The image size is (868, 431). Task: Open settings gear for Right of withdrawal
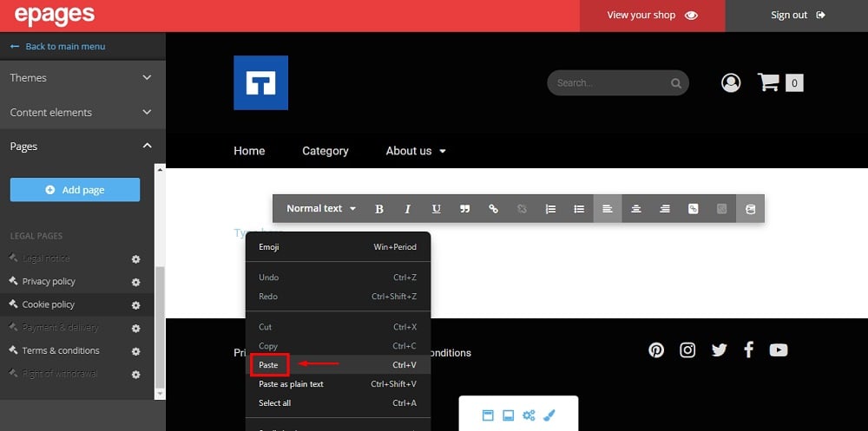[x=135, y=375]
